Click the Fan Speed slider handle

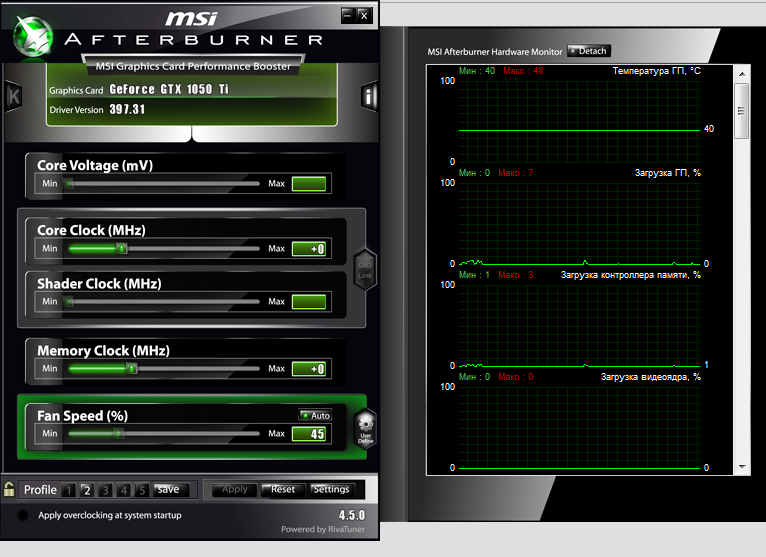click(118, 433)
